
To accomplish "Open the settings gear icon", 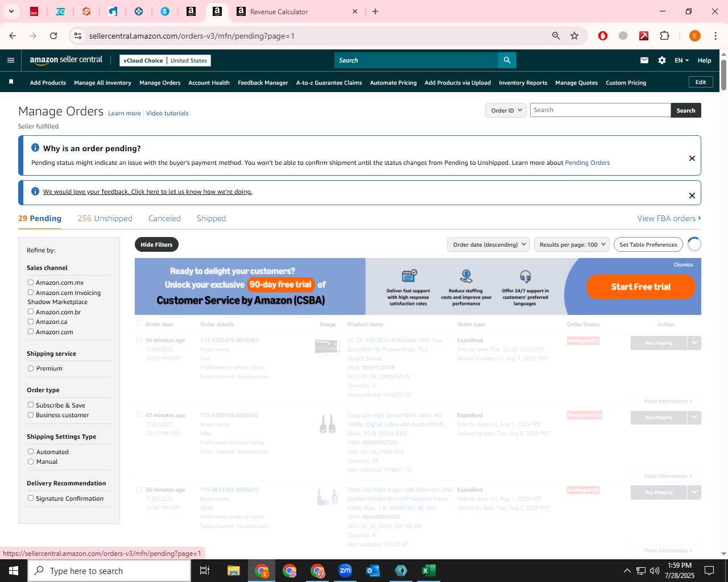I will click(662, 60).
